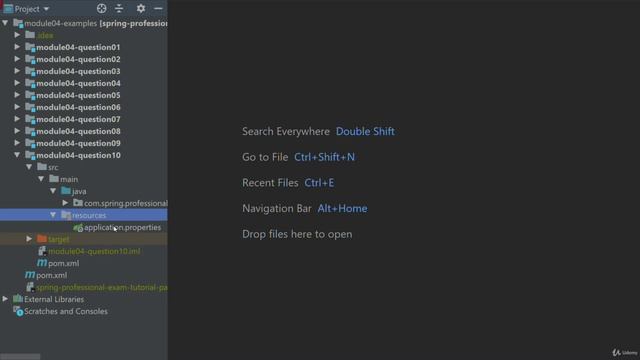This screenshot has height=360, width=640.
Task: Click the Maven icon of root pom.xml
Action: [30, 275]
